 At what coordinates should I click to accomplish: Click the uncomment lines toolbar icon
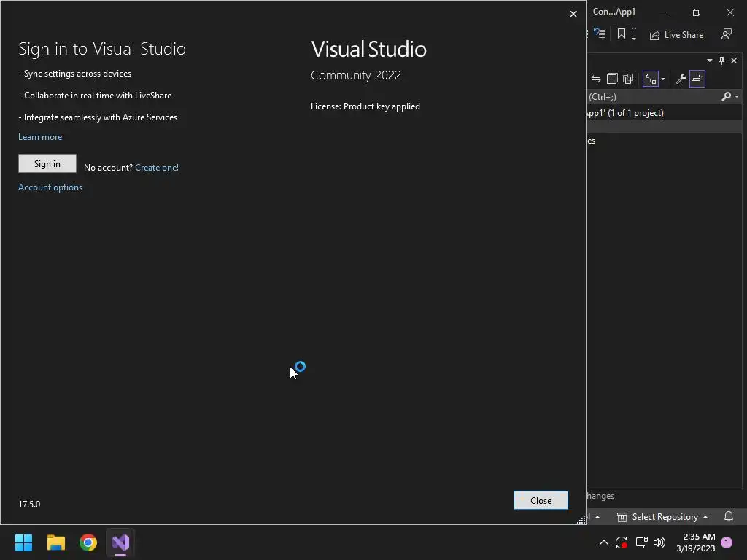[x=599, y=34]
